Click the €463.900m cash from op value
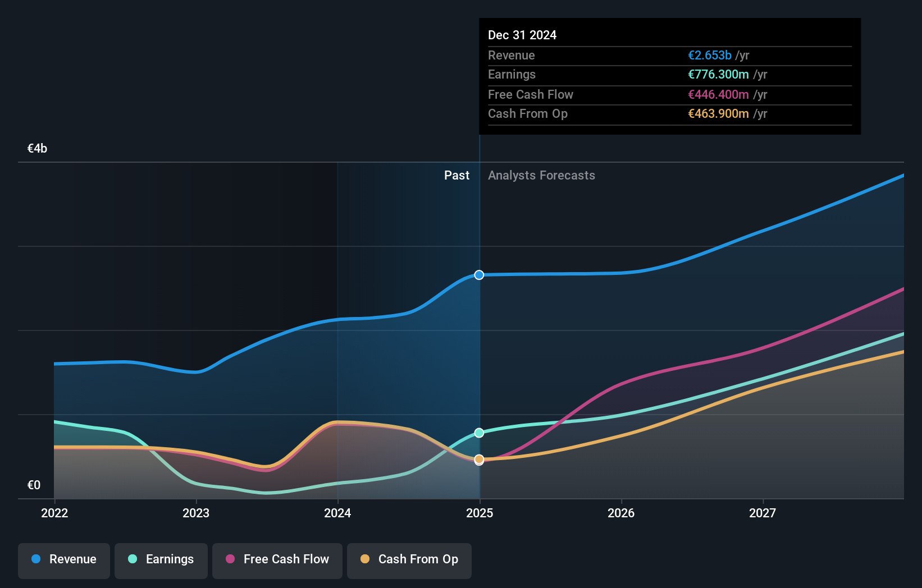922x588 pixels. 719,114
